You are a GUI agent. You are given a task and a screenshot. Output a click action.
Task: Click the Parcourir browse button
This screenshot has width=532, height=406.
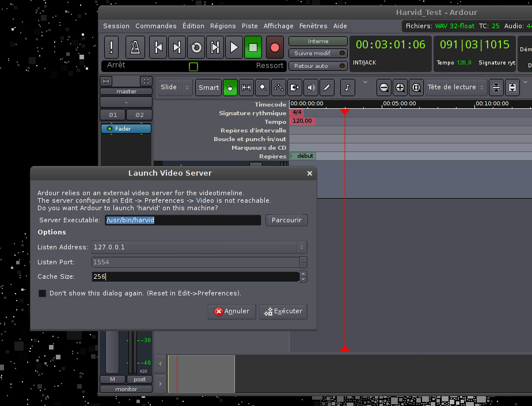(286, 221)
